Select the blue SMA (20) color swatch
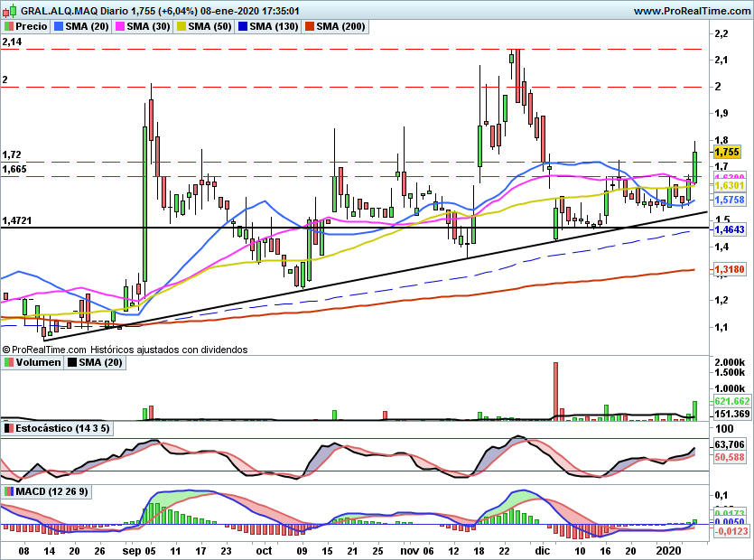Image resolution: width=754 pixels, height=560 pixels. click(x=60, y=27)
